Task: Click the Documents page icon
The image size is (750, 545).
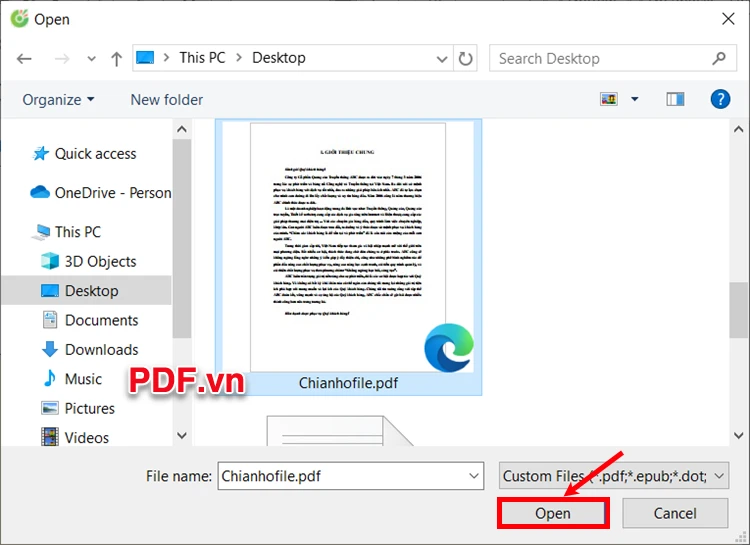Action: 50,320
